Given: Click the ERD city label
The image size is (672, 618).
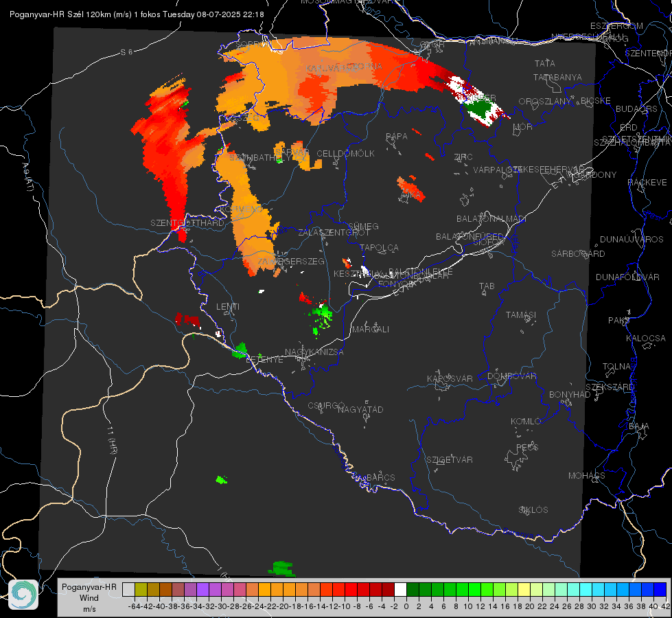Looking at the screenshot, I should point(629,127).
